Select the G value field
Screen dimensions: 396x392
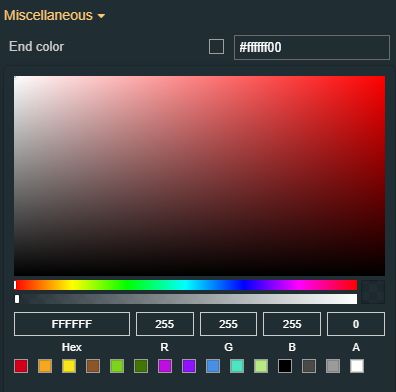pyautogui.click(x=228, y=324)
